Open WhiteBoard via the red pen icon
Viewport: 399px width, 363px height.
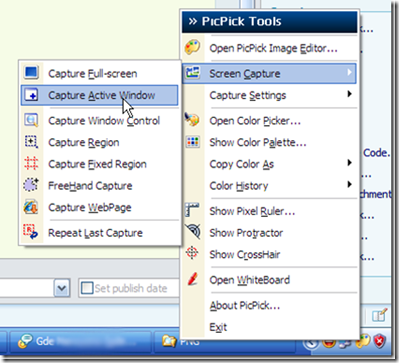coord(192,279)
